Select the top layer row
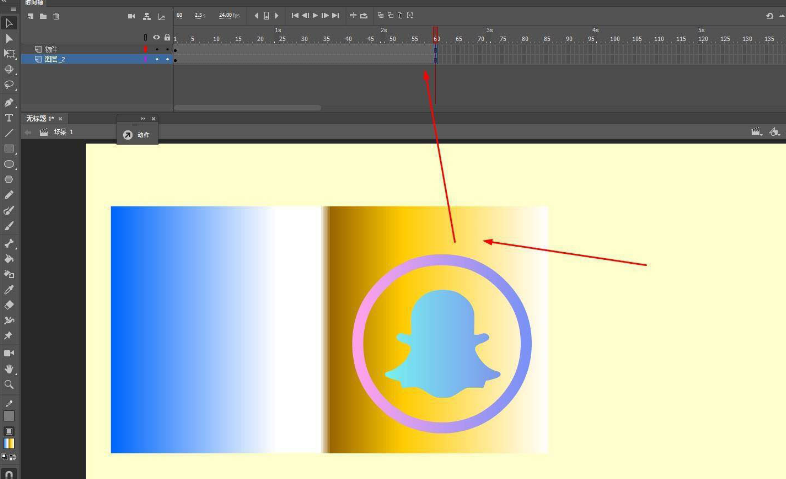 coord(97,49)
